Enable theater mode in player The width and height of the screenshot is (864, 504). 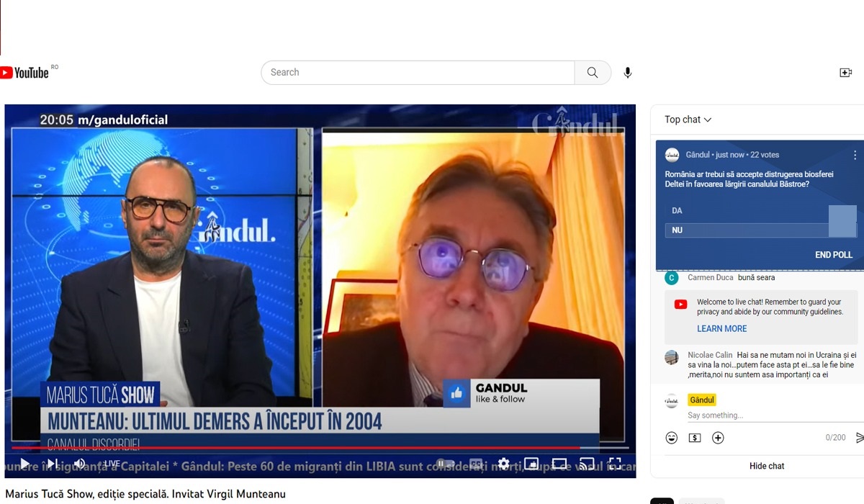(559, 464)
